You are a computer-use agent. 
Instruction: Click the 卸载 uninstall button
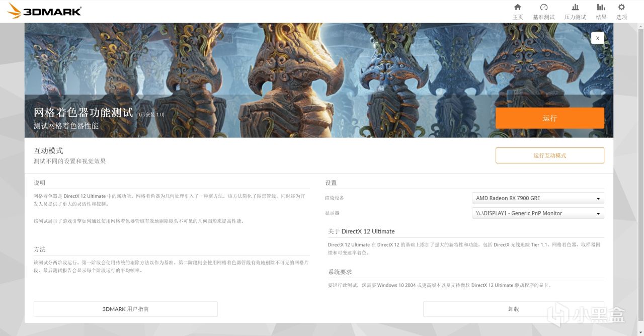point(514,309)
